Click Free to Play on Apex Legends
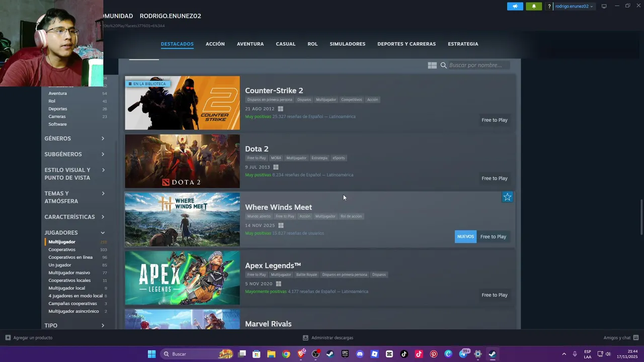The width and height of the screenshot is (644, 362). tap(495, 295)
